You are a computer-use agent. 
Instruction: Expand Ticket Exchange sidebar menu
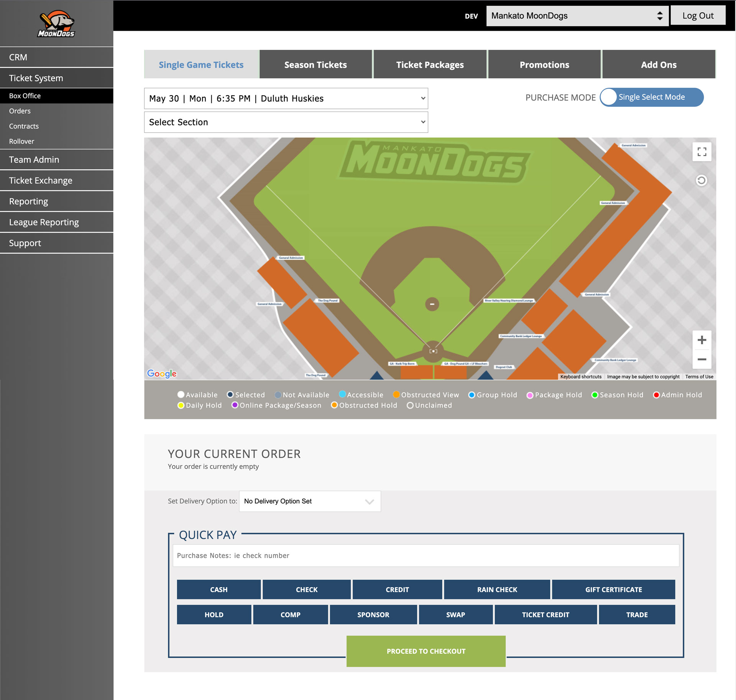click(57, 181)
